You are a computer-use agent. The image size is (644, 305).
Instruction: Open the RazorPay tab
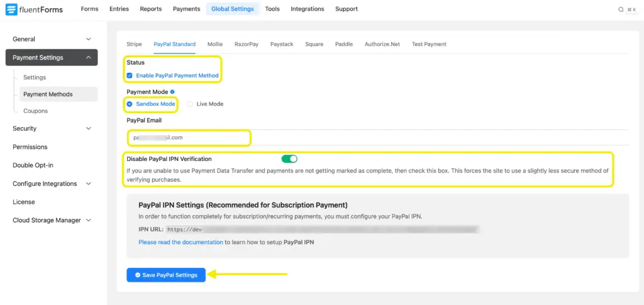coord(247,44)
